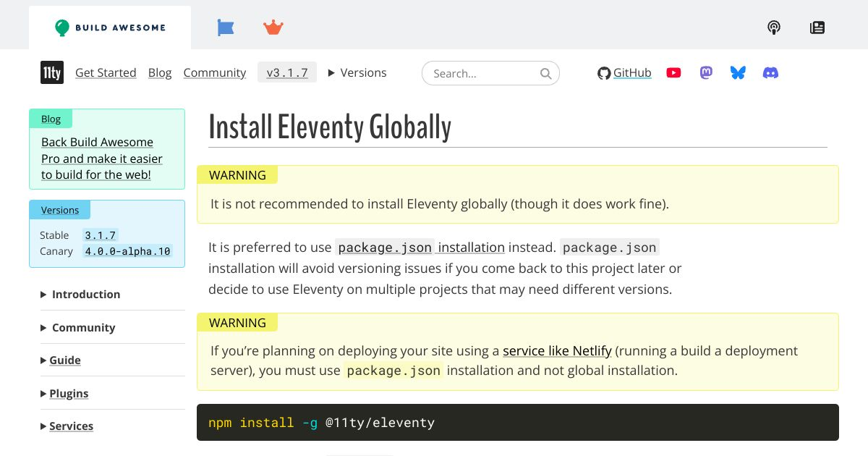
Task: Click the orange crown icon
Action: (x=273, y=28)
